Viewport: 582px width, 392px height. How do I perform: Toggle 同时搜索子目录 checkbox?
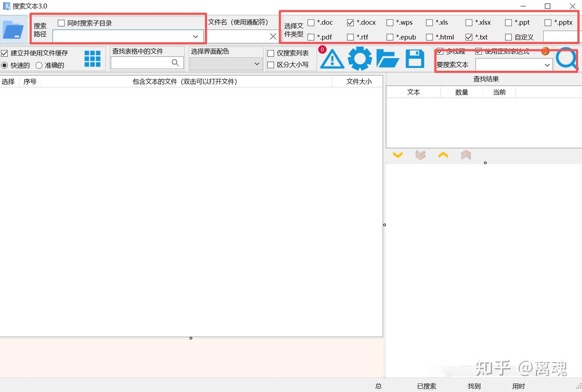pos(61,23)
